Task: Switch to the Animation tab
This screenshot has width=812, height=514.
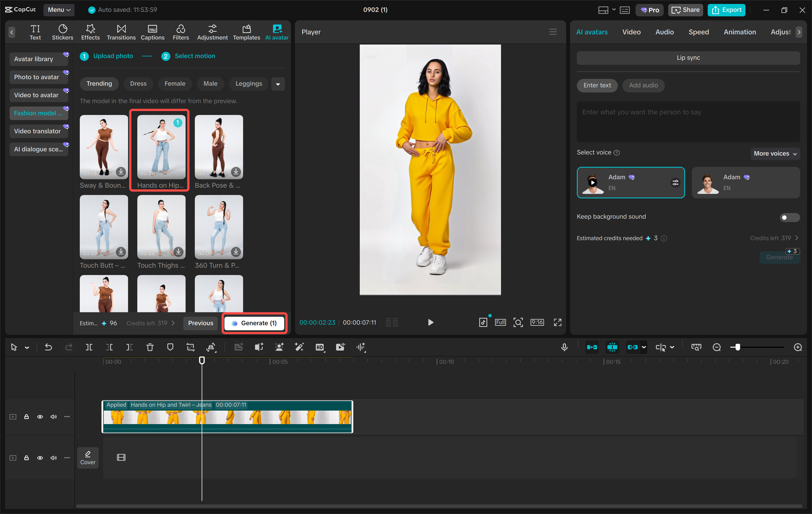Action: [740, 32]
